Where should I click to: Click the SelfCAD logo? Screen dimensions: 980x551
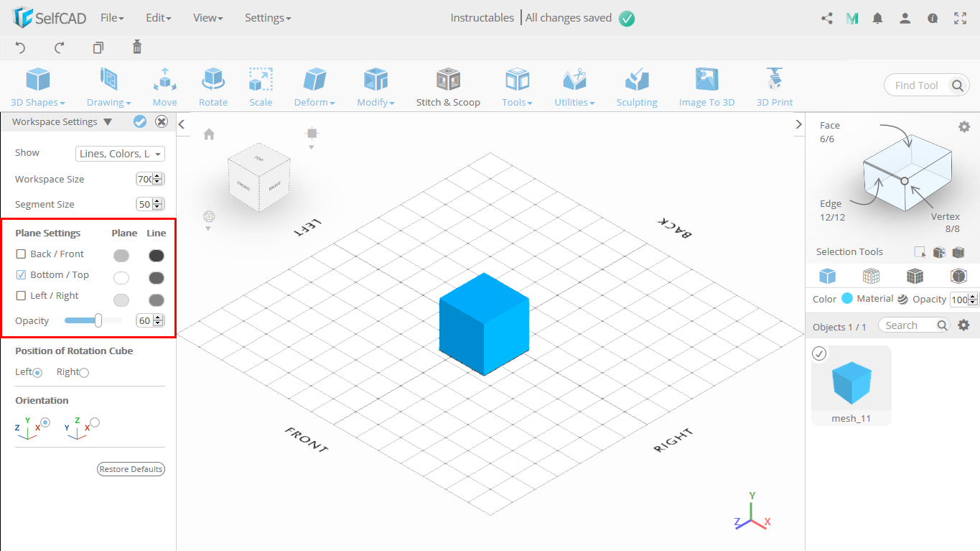click(49, 18)
